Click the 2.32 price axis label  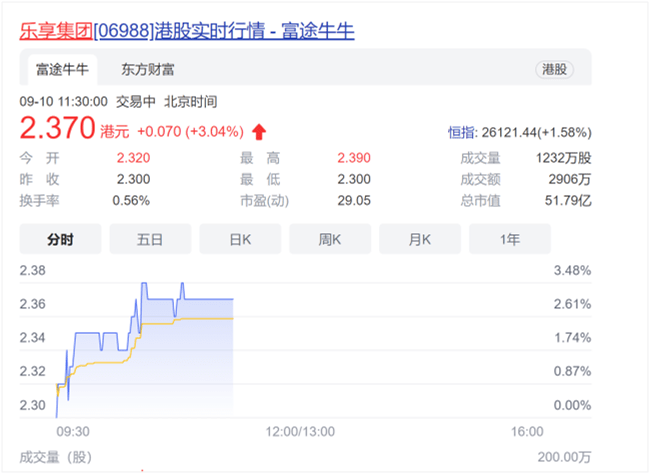[x=32, y=371]
